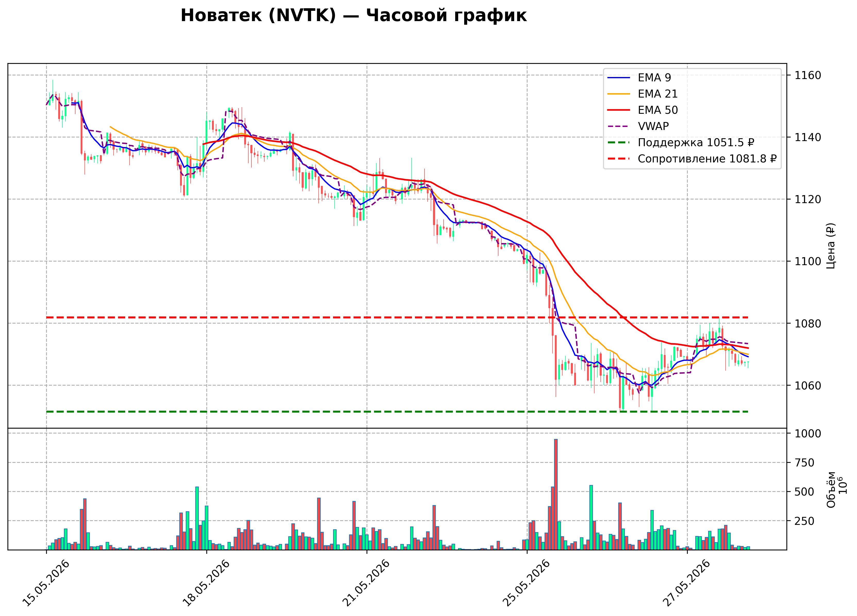This screenshot has width=857, height=616.
Task: Click the "1060" price axis tick
Action: click(808, 386)
